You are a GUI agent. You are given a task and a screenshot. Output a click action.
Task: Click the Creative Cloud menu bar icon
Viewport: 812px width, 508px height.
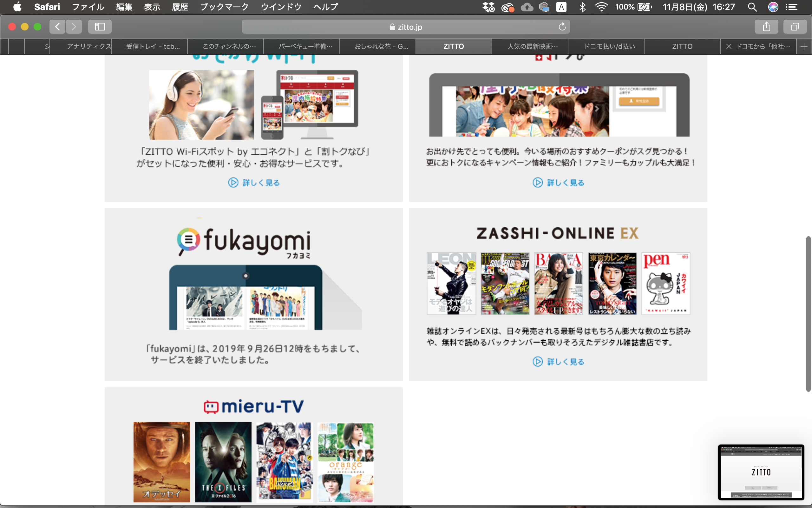pos(508,7)
